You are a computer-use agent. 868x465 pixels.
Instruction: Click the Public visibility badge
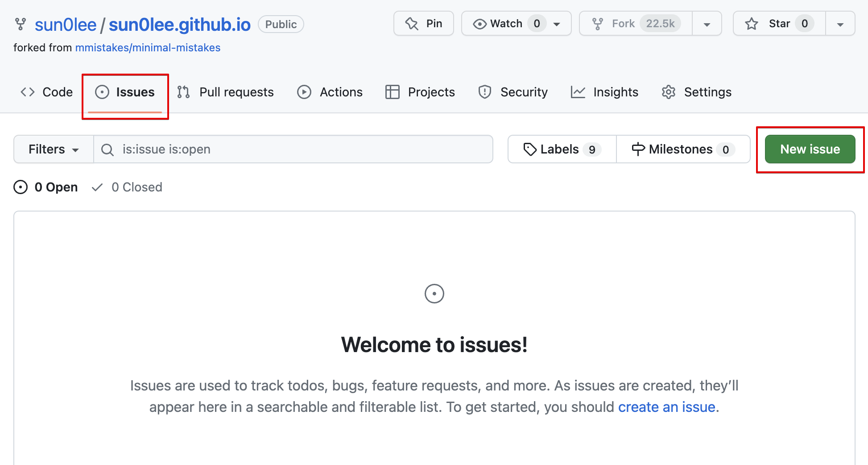[x=281, y=24]
